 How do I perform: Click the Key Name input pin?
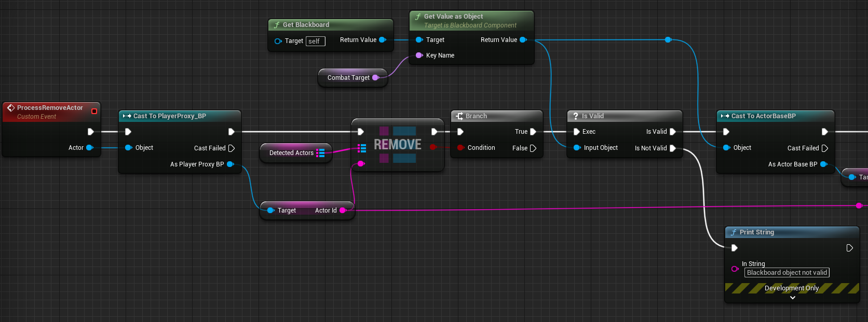[419, 55]
